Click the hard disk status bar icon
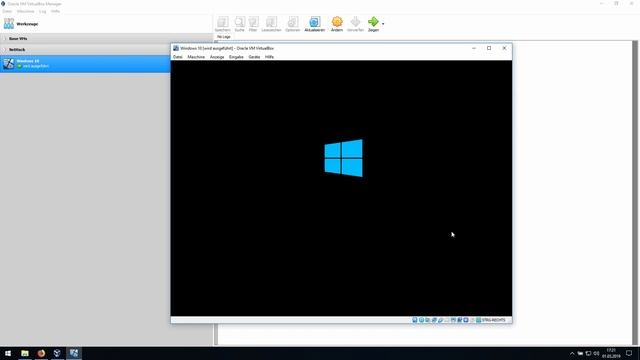 click(x=415, y=320)
